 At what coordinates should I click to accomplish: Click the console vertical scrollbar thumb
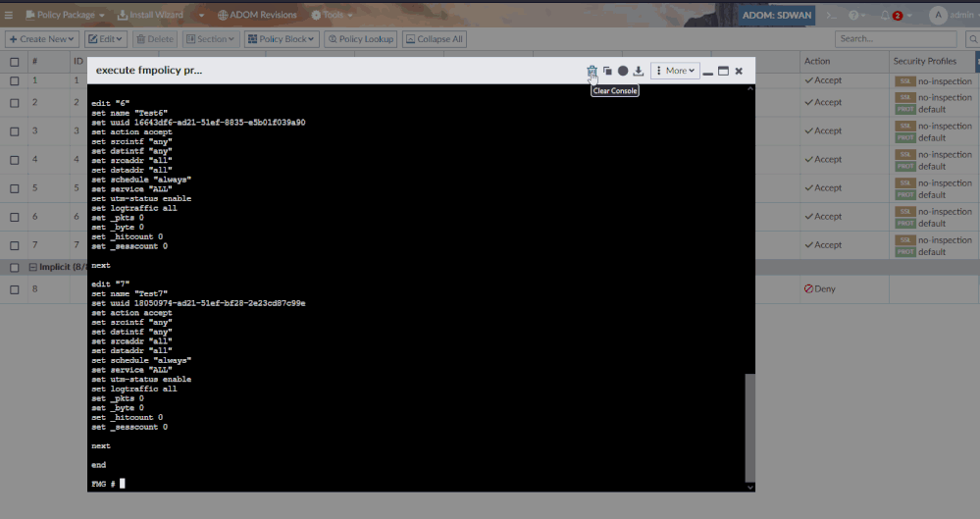pos(750,428)
